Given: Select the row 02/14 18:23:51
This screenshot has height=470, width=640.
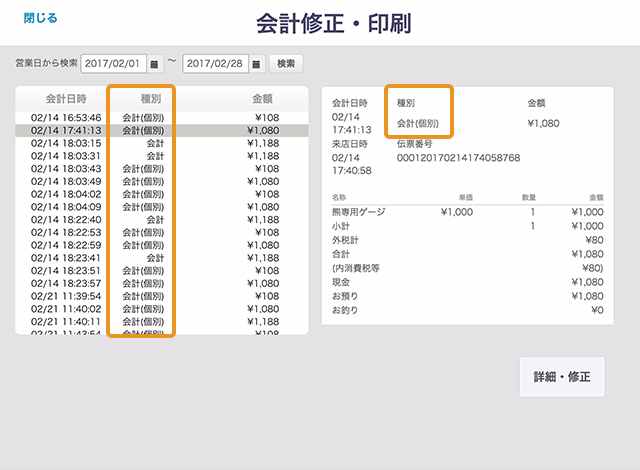Looking at the screenshot, I should point(162,270).
